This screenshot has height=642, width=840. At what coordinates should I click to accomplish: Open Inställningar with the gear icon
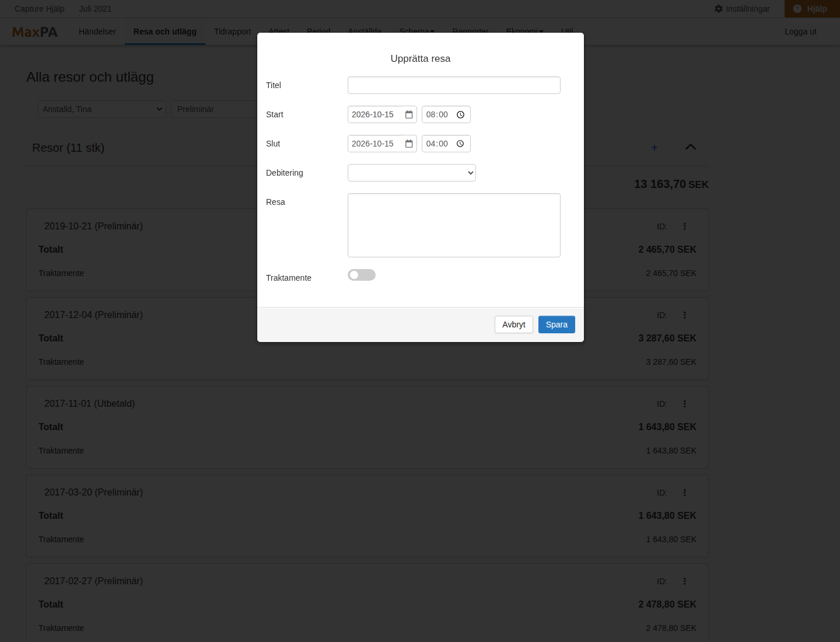742,9
